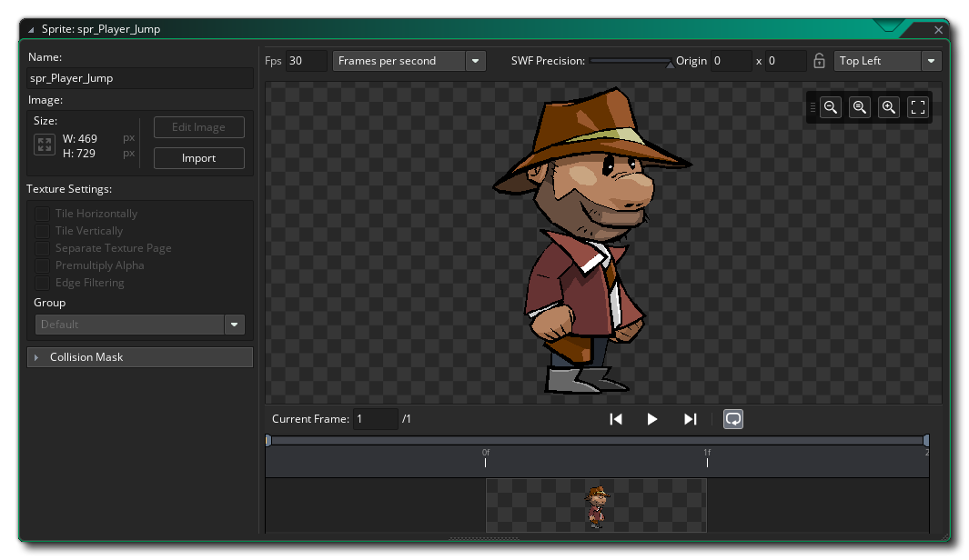Click the Texture Settings label
Viewport: 969px width, 560px height.
(69, 189)
